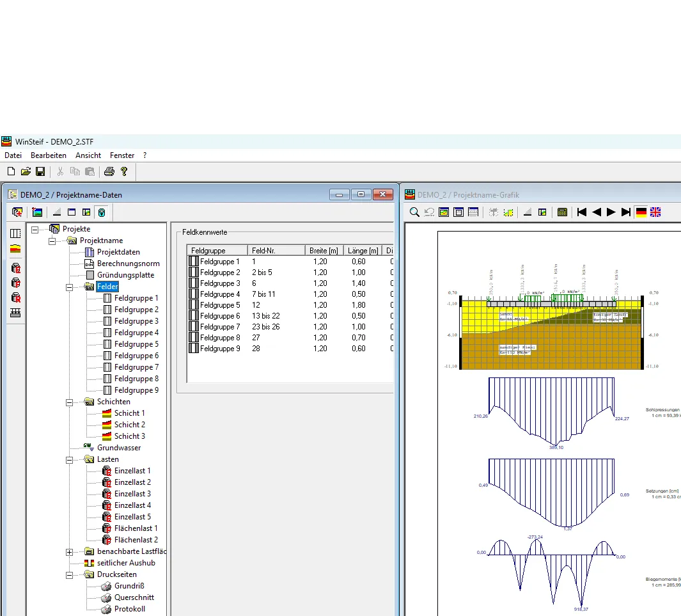The width and height of the screenshot is (681, 616).
Task: Select Projektdaten in the tree
Action: coord(118,252)
